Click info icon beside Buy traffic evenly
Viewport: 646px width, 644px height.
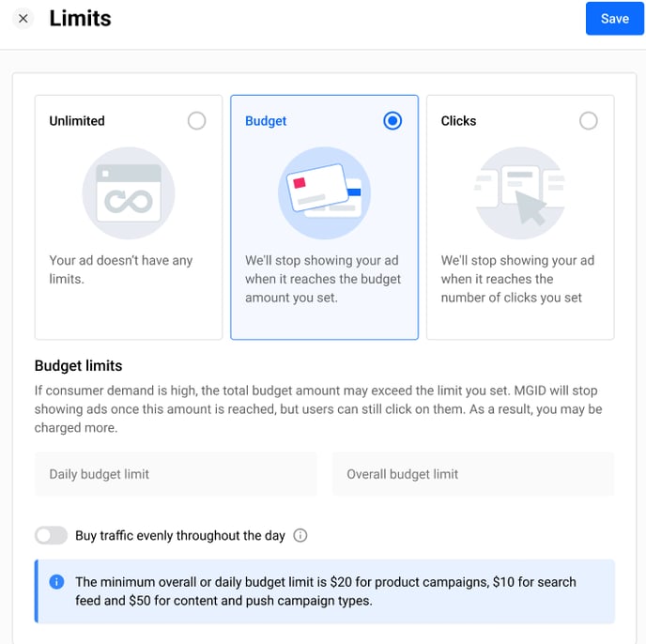click(300, 536)
